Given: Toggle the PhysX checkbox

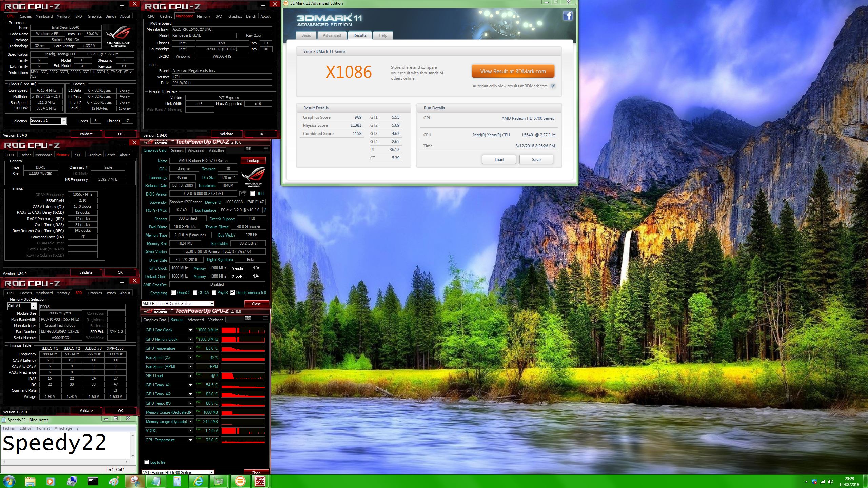Looking at the screenshot, I should tap(214, 293).
